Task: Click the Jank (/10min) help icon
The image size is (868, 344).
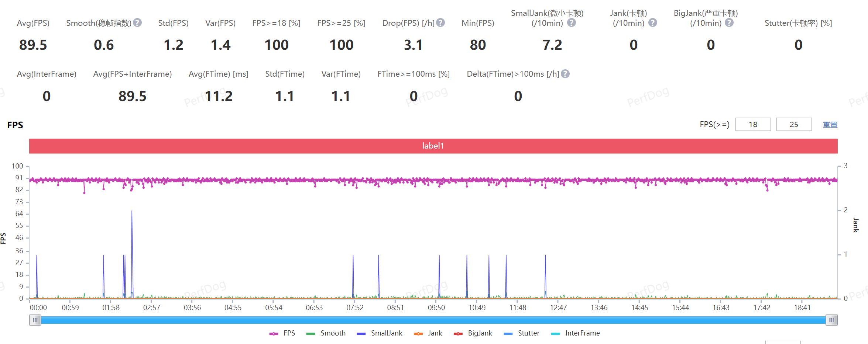Action: coord(653,23)
